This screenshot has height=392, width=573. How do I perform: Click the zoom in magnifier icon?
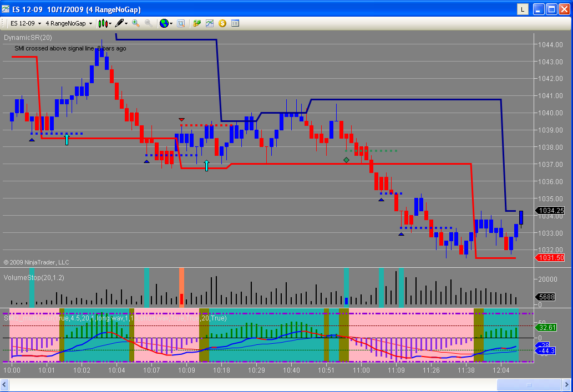click(x=135, y=23)
